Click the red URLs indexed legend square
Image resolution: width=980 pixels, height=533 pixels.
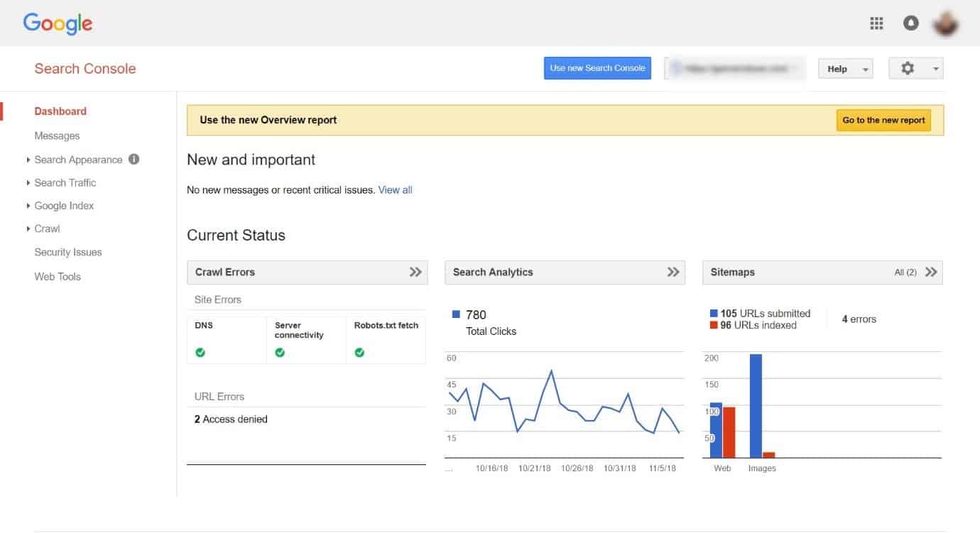coord(714,325)
